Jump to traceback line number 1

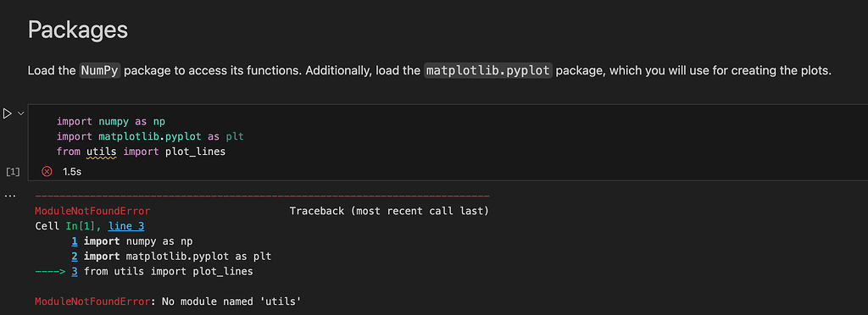pyautogui.click(x=75, y=241)
